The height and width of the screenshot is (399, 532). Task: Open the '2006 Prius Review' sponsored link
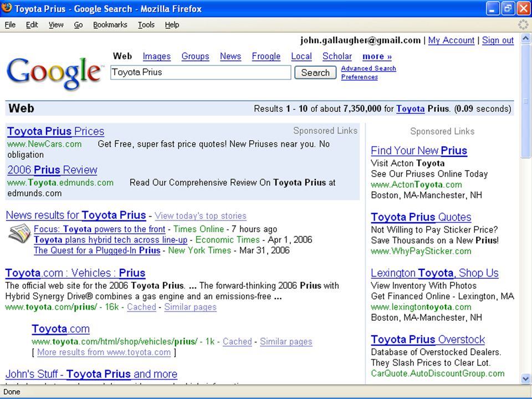click(52, 170)
